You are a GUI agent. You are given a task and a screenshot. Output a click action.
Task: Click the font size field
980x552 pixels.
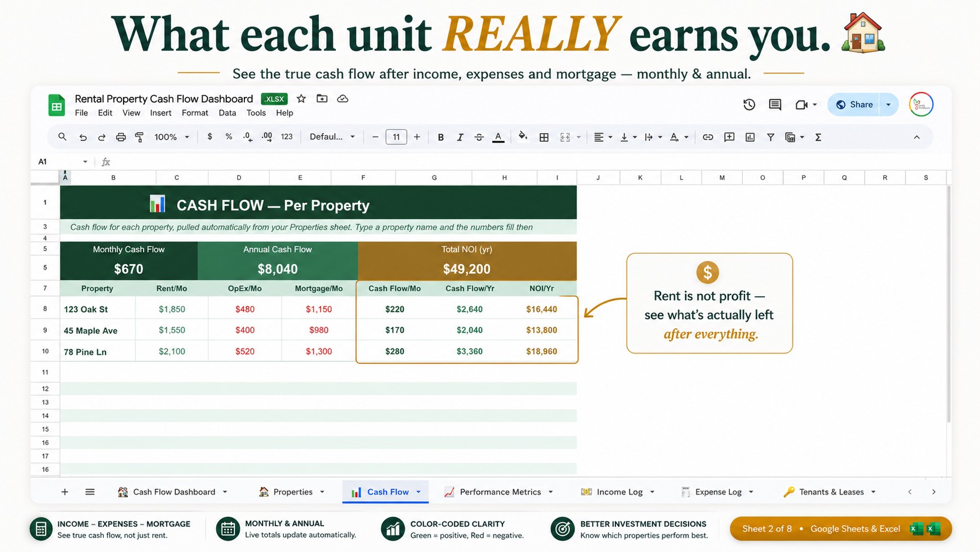[396, 137]
